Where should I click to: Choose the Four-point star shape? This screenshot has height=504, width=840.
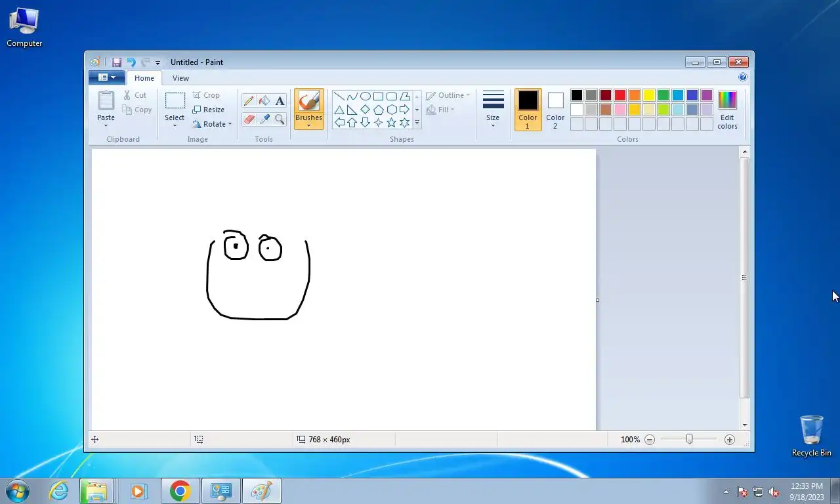(379, 123)
